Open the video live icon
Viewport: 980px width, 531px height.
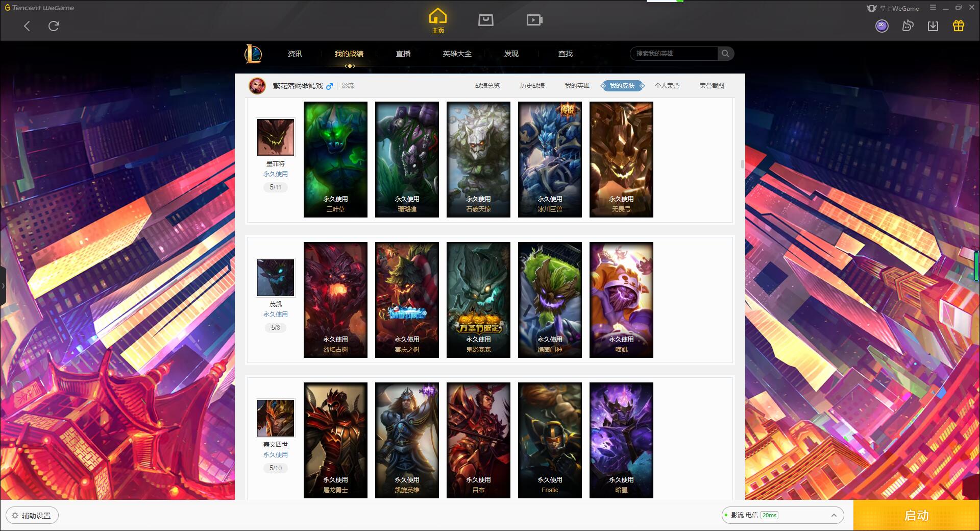click(x=534, y=20)
